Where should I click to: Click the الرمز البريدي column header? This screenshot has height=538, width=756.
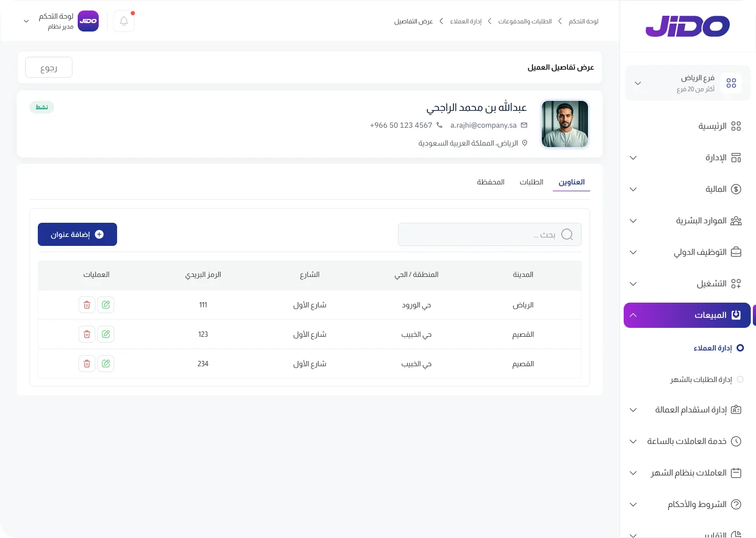203,275
